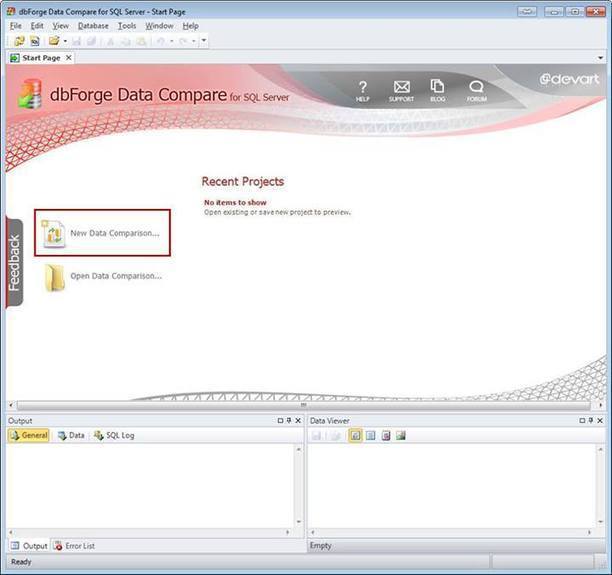
Task: Toggle auto-hide pin on Data Viewer panel
Action: coord(591,420)
